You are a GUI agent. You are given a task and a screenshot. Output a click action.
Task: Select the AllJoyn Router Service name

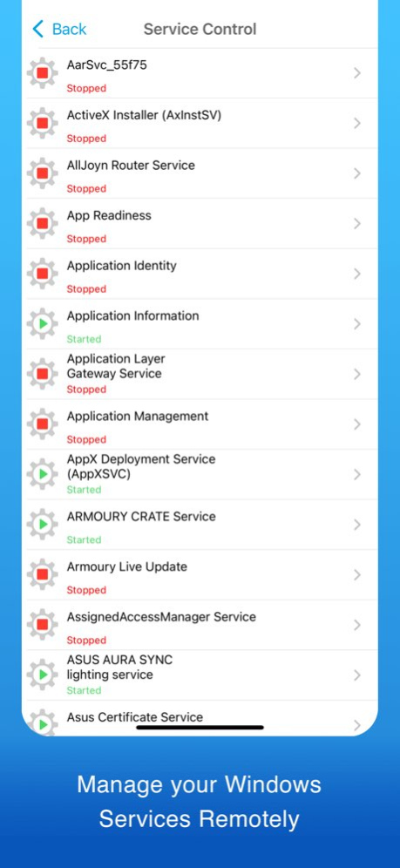[x=131, y=166]
